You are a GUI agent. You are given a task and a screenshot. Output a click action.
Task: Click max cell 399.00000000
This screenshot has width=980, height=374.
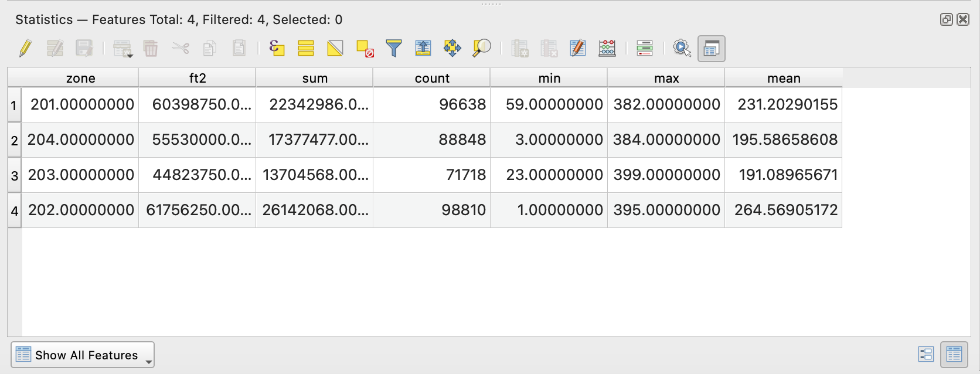click(x=666, y=175)
